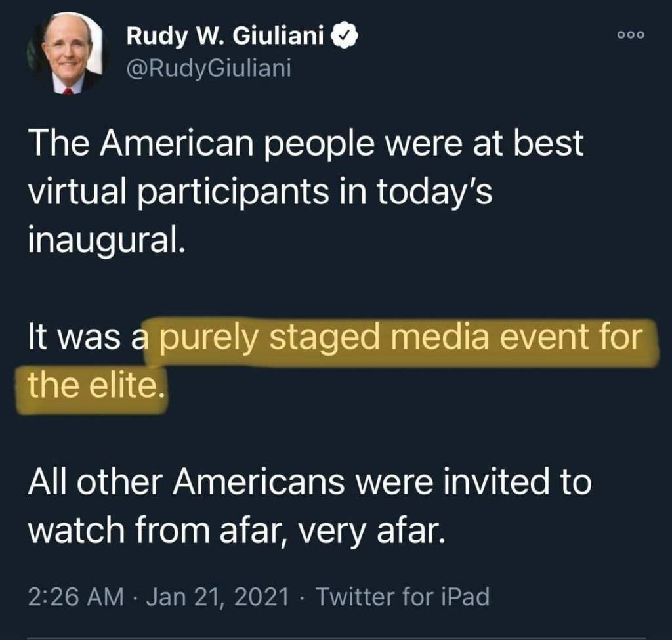Click the dot separator before Twitter for iPad
Viewport: 672px width, 640px height.
tap(303, 597)
